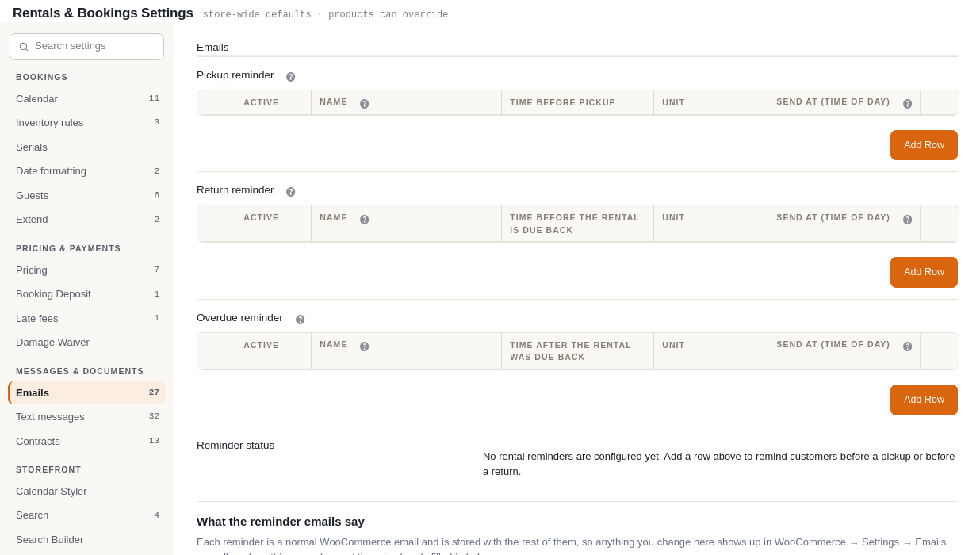Click the 27 count badge beside Emails
980x555 pixels.
click(154, 392)
